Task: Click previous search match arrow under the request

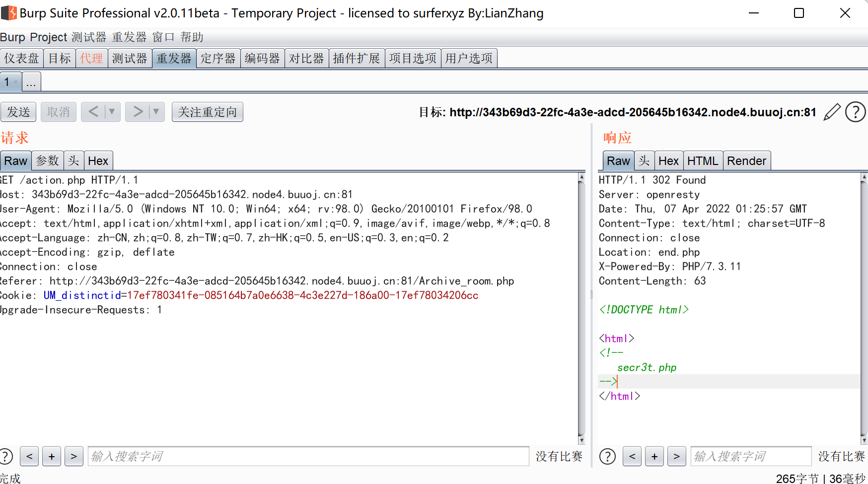Action: tap(29, 456)
